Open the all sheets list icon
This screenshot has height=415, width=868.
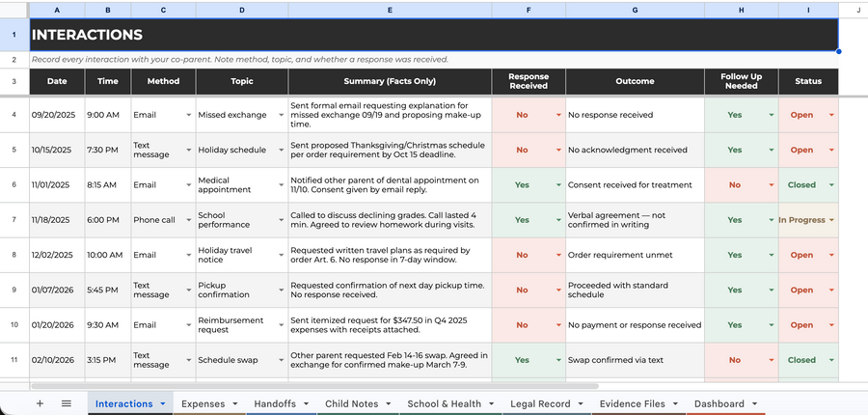66,403
